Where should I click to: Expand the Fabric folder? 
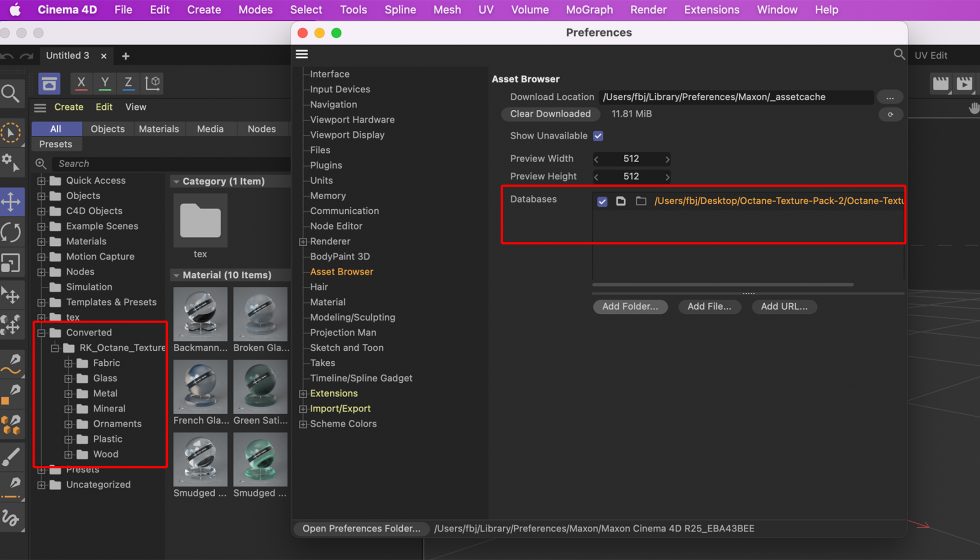68,363
